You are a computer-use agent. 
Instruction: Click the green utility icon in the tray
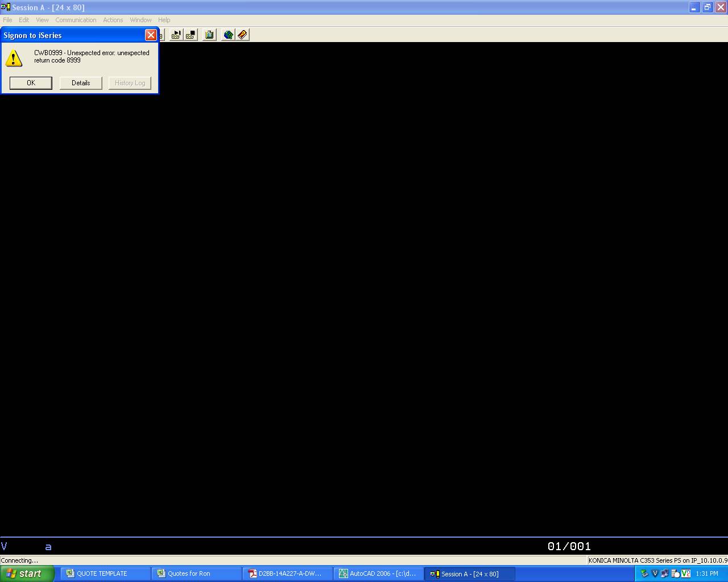coord(644,574)
